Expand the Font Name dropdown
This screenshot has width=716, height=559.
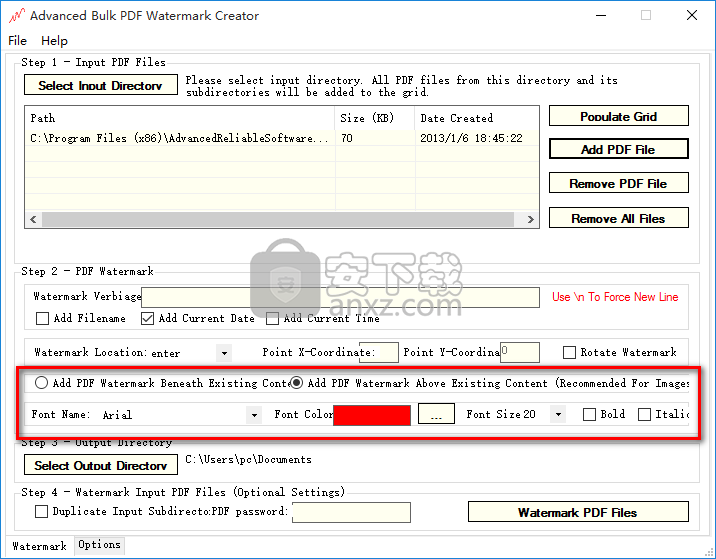254,415
